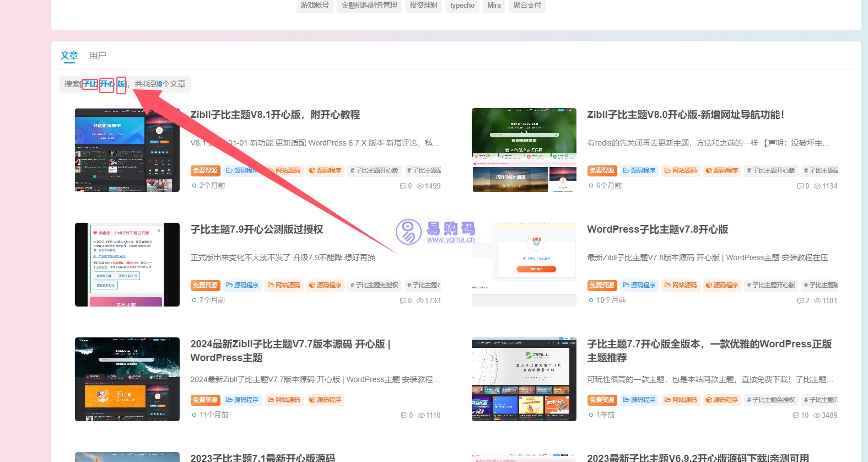The width and height of the screenshot is (868, 462).
Task: Click view count eye icon on 7.7开心版全版本 article
Action: [817, 416]
